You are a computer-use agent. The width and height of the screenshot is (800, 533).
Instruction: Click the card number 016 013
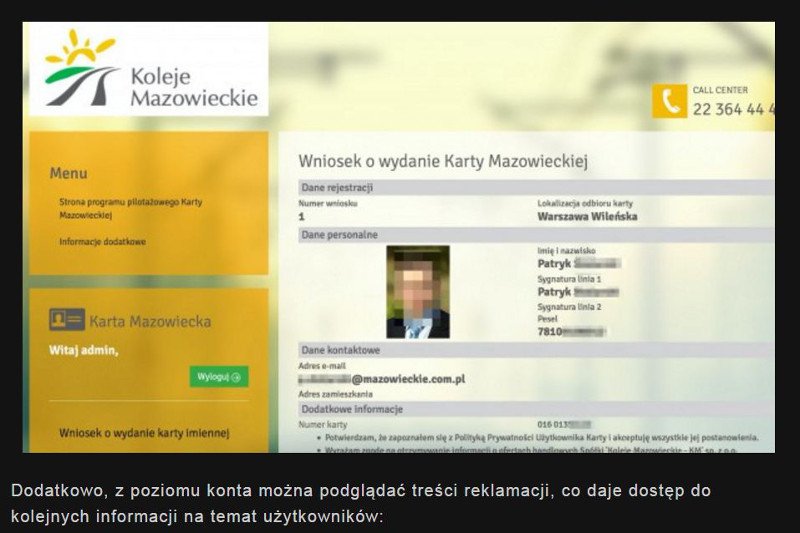[564, 424]
